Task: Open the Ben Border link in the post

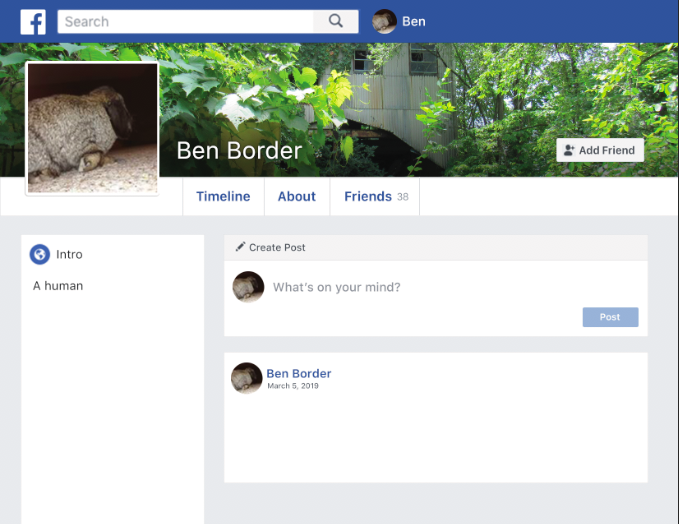Action: 298,373
